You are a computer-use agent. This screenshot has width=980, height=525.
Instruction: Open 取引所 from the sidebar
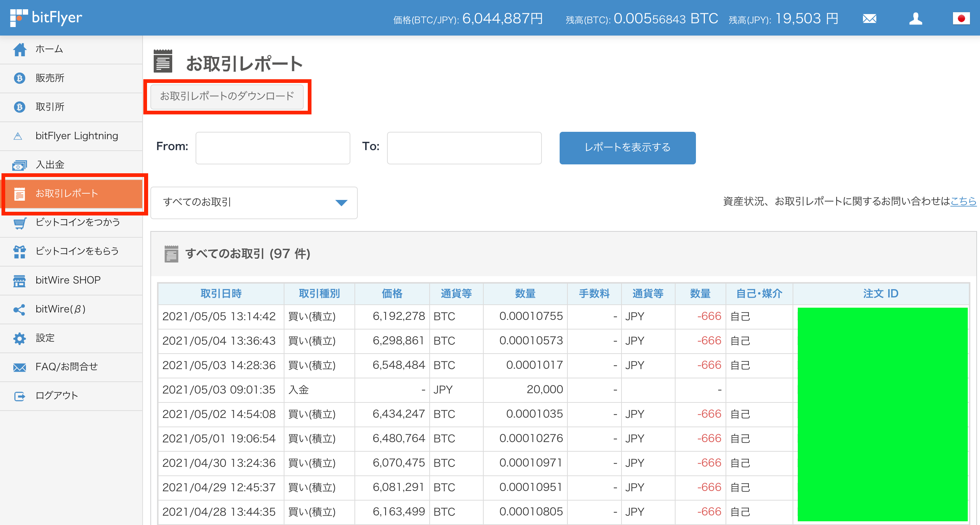[19, 107]
